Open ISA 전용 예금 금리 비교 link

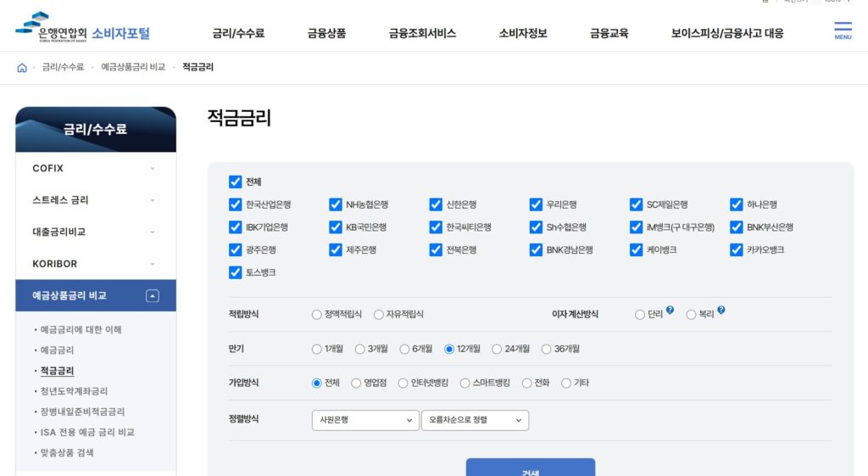tap(87, 432)
